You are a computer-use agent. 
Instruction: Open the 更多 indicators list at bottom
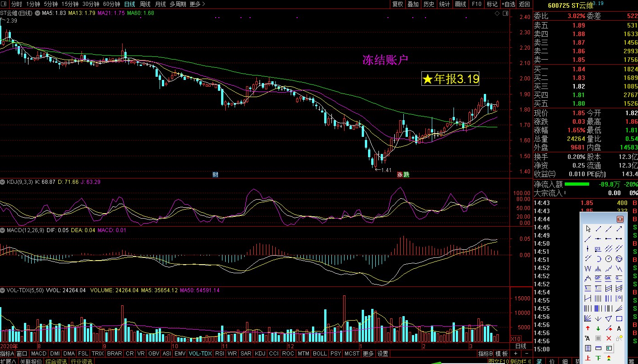(x=368, y=354)
